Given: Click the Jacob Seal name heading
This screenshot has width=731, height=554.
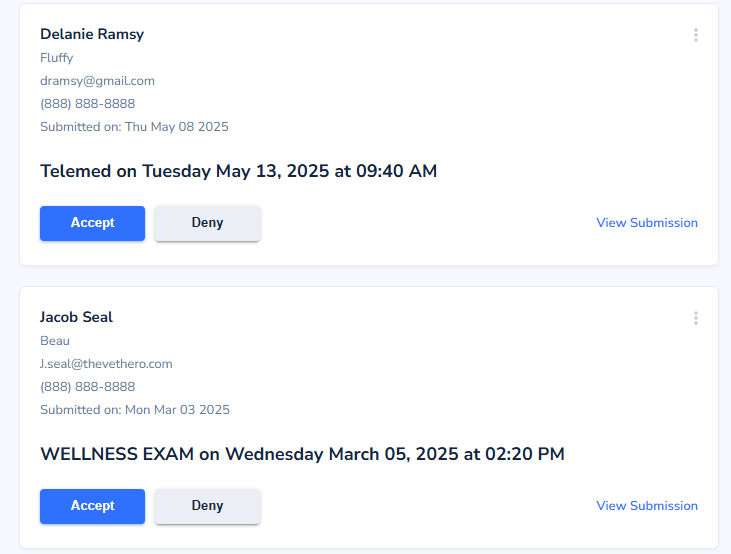Looking at the screenshot, I should click(x=76, y=317).
